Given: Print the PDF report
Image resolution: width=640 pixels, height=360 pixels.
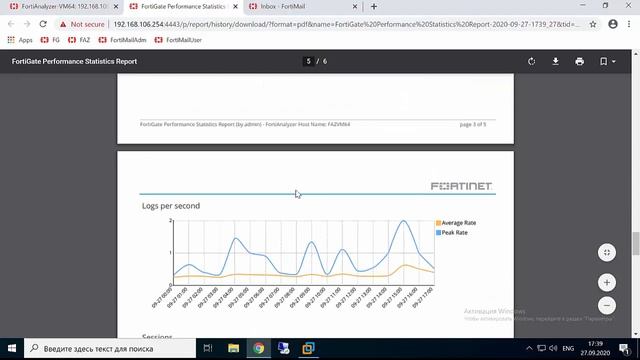Looking at the screenshot, I should 579,62.
